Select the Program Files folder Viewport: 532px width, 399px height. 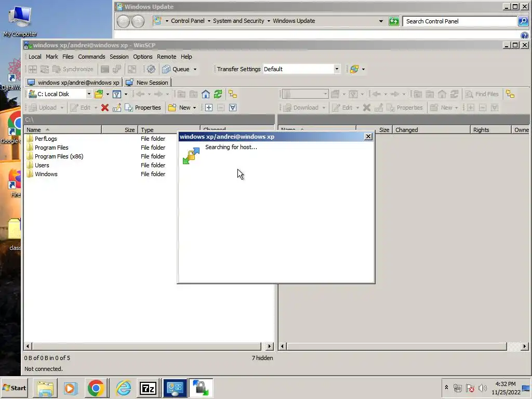coord(51,148)
